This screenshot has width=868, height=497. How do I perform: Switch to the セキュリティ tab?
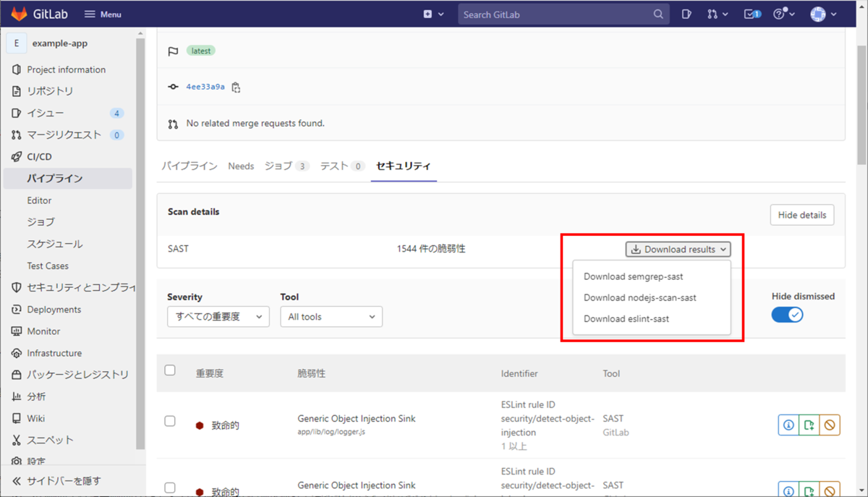tap(404, 166)
